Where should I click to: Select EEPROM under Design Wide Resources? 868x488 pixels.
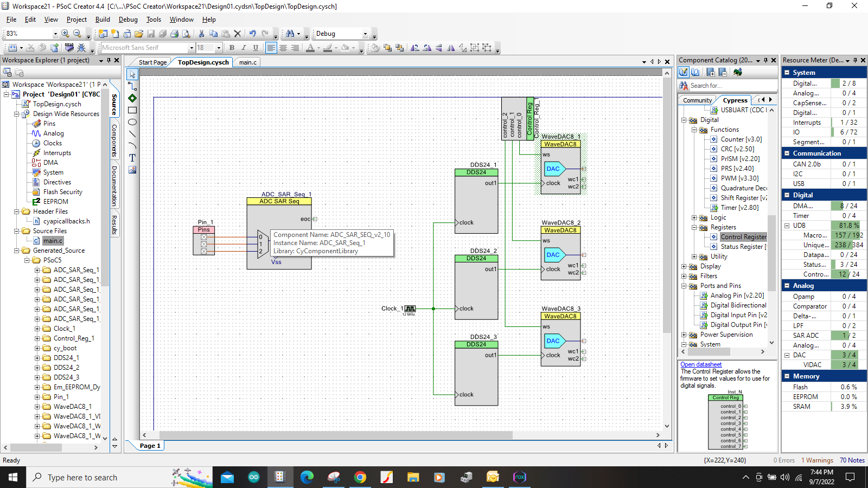point(55,202)
